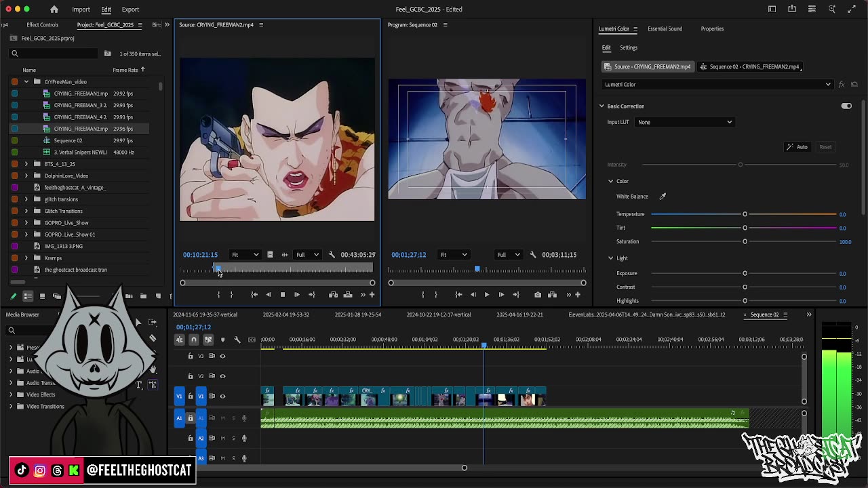Click Export Frame camera icon
This screenshot has width=868, height=488.
pyautogui.click(x=538, y=295)
